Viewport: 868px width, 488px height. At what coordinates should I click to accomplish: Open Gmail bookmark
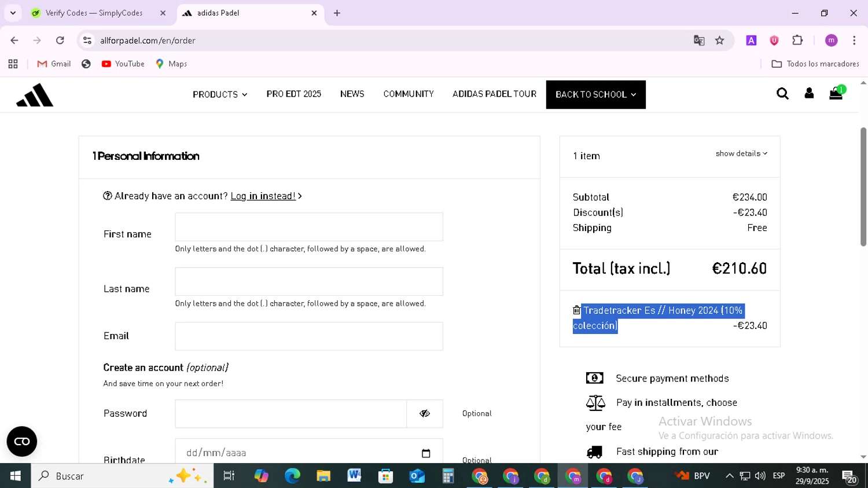[x=54, y=64]
